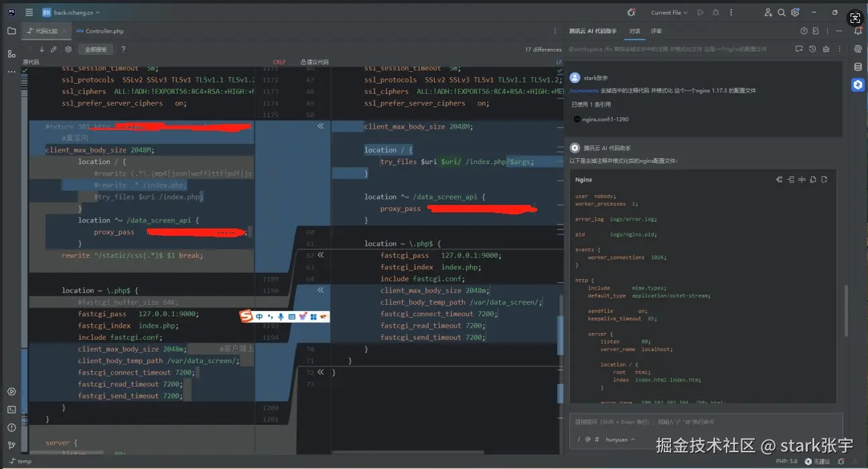Show more tool windows ellipsis in left sidebar
The width and height of the screenshot is (868, 469).
coord(11,71)
